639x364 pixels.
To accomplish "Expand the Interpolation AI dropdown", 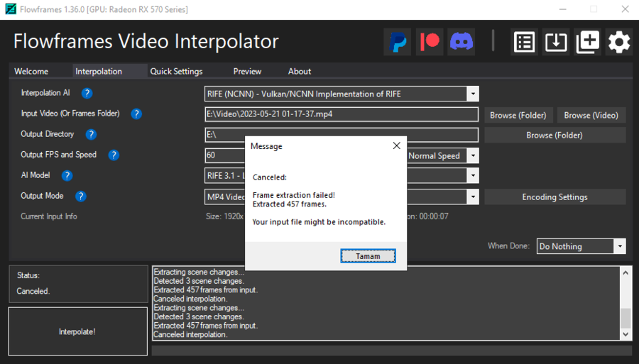I will (472, 94).
